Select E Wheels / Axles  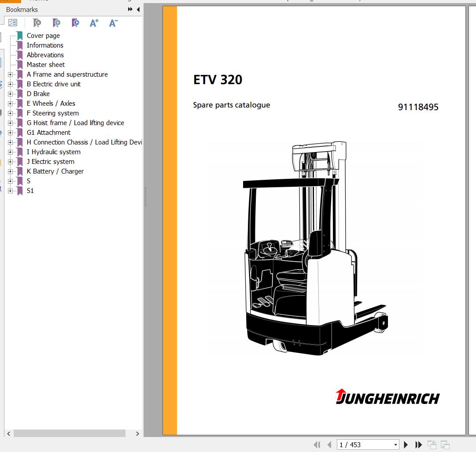[51, 104]
